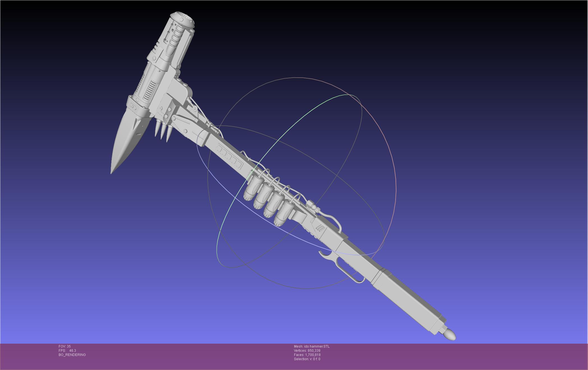
Task: Click the Selection info line
Action: 307,359
